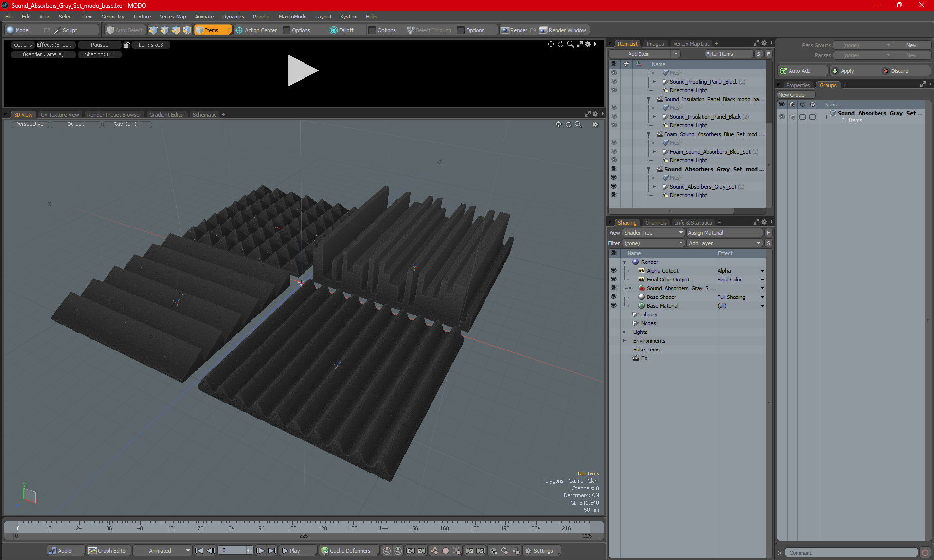Open the Graph Editor

108,551
